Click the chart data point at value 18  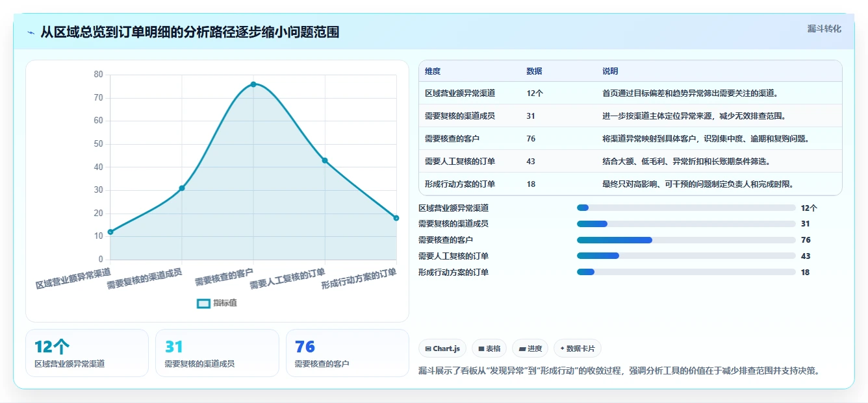coord(396,218)
